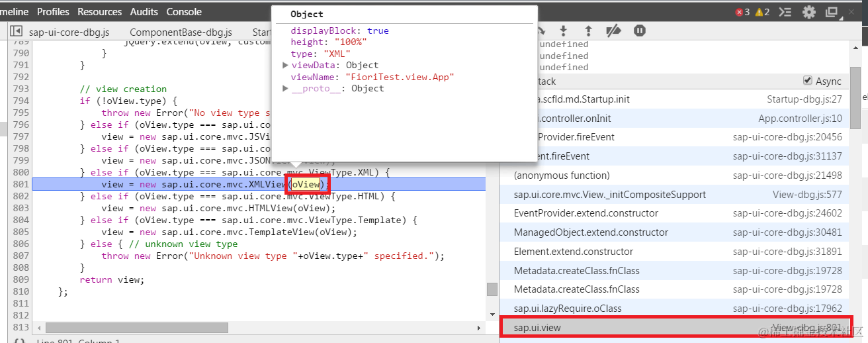Screen dimensions: 868x343
Task: Click the // view creation comment
Action: click(123, 89)
